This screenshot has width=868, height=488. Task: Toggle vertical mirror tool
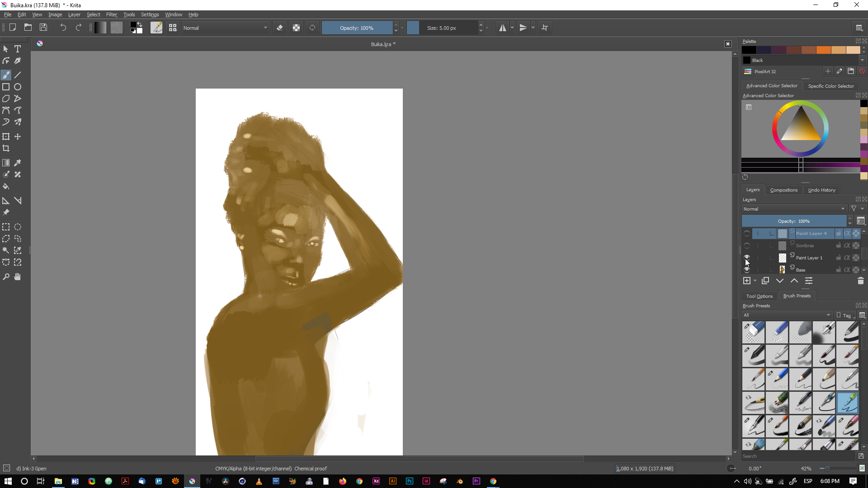[x=523, y=28]
